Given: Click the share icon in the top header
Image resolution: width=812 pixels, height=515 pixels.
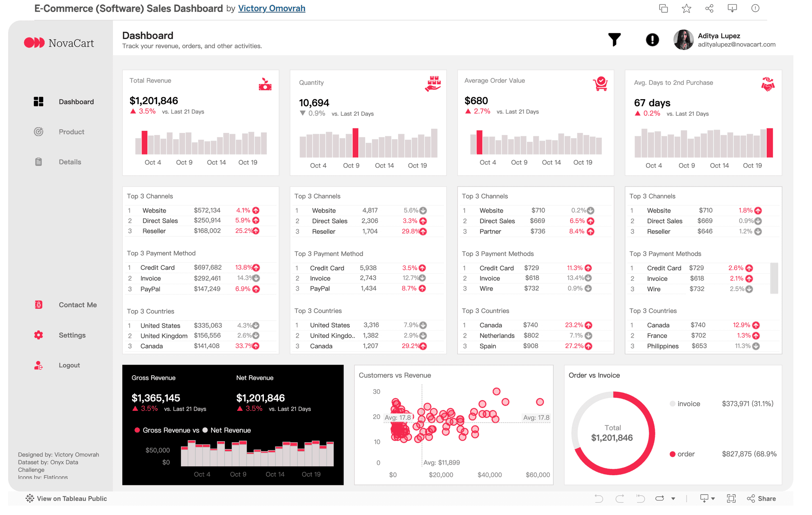Looking at the screenshot, I should (709, 8).
